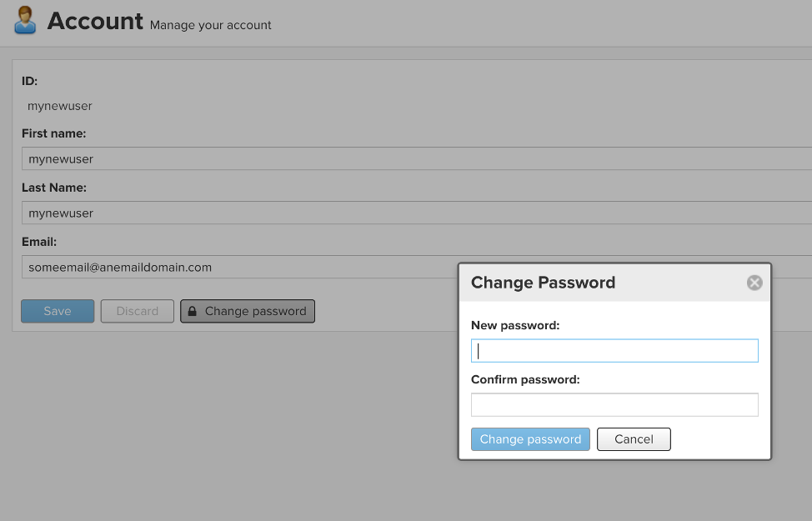Click the Confirm password input field
This screenshot has height=521, width=812.
click(614, 405)
